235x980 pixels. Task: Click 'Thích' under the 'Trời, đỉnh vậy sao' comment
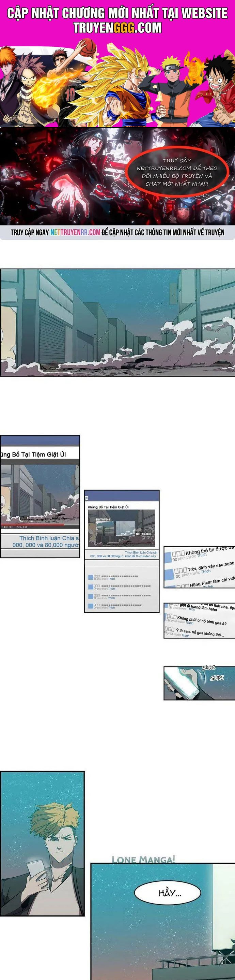point(205,572)
